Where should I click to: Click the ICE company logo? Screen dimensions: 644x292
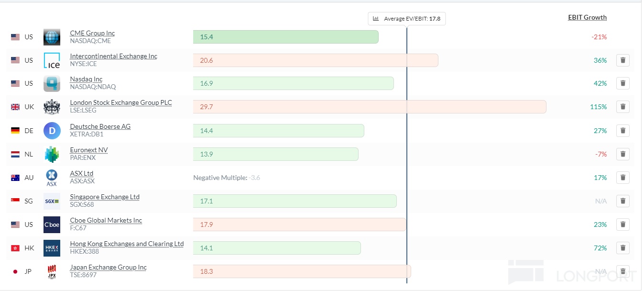[x=52, y=60]
